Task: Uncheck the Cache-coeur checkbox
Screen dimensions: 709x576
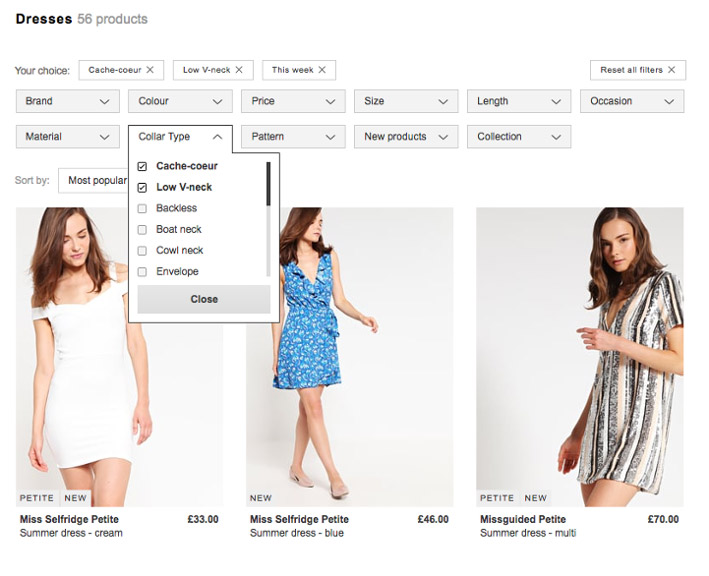Action: 142,166
